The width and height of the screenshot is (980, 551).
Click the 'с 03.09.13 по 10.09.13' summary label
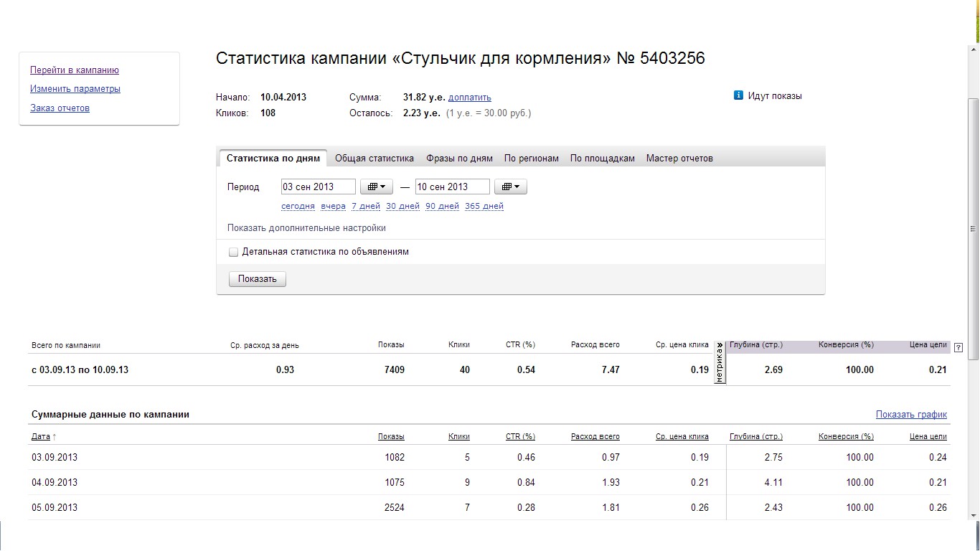(x=80, y=370)
